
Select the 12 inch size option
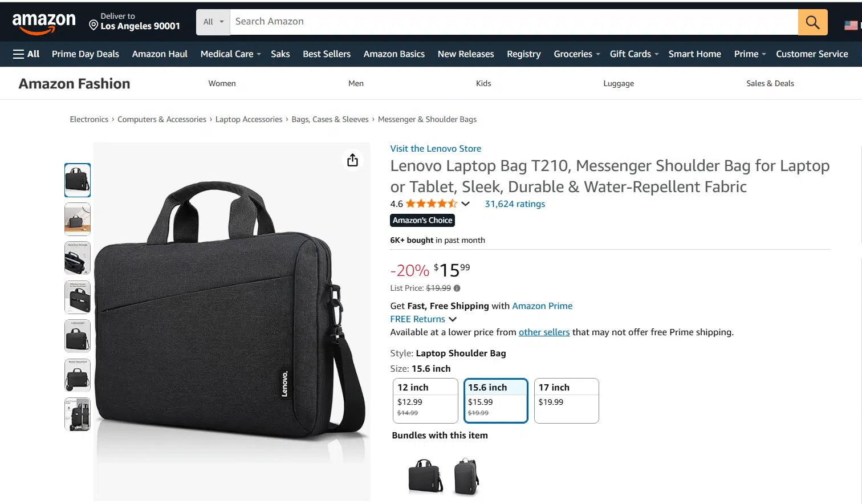[x=425, y=400]
